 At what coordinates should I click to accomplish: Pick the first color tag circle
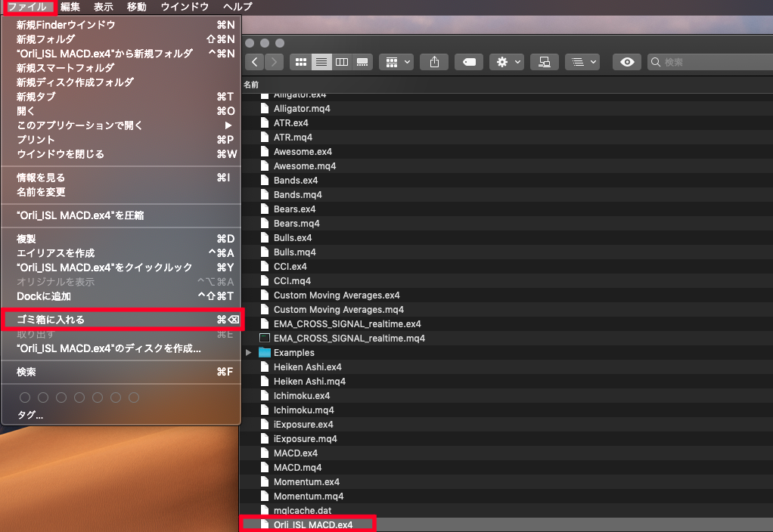coord(25,397)
